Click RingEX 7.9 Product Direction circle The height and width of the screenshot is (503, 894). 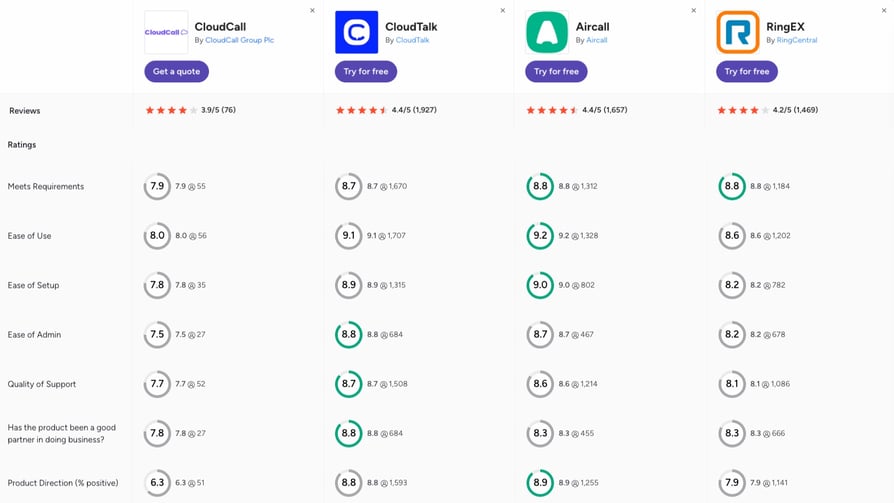tap(732, 482)
